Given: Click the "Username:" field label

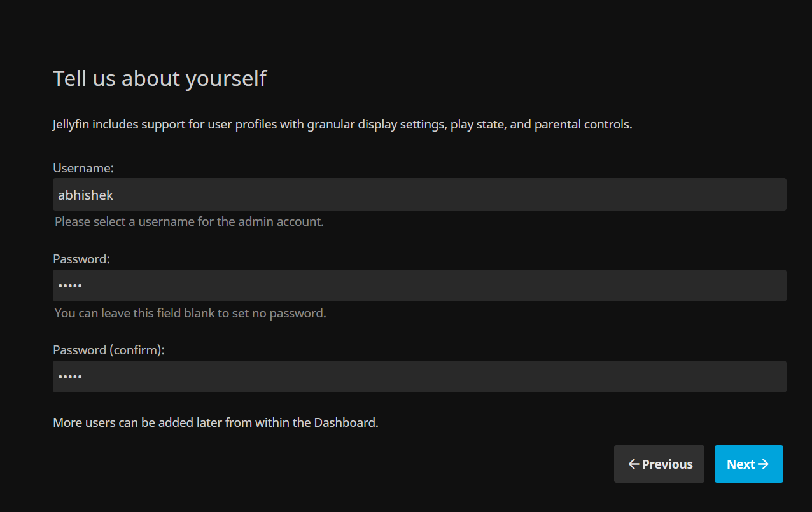Looking at the screenshot, I should click(83, 168).
